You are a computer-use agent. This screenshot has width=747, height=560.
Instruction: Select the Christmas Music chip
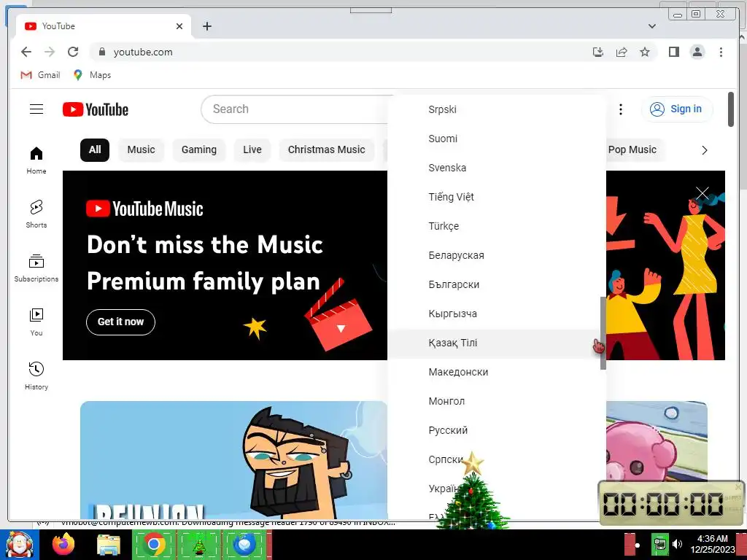tap(326, 150)
